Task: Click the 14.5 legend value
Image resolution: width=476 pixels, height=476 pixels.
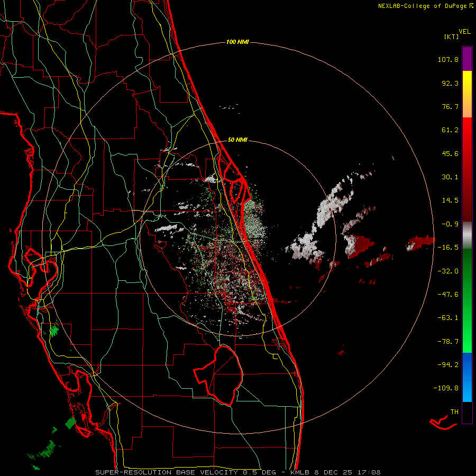Action: (450, 200)
